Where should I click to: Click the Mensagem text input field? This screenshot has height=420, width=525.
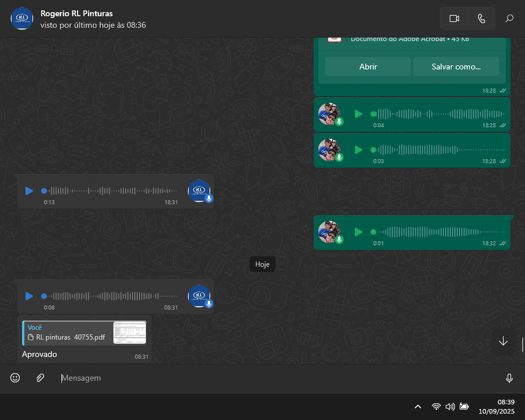278,378
